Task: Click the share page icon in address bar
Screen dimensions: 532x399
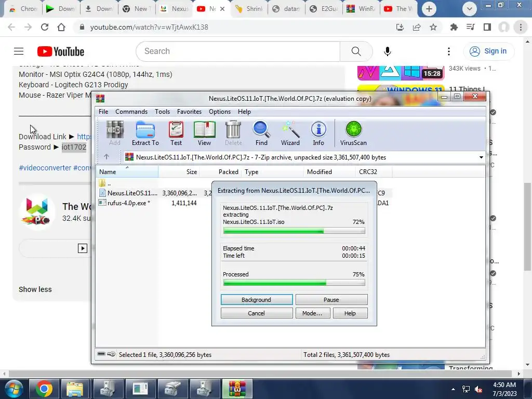Action: coord(417,27)
